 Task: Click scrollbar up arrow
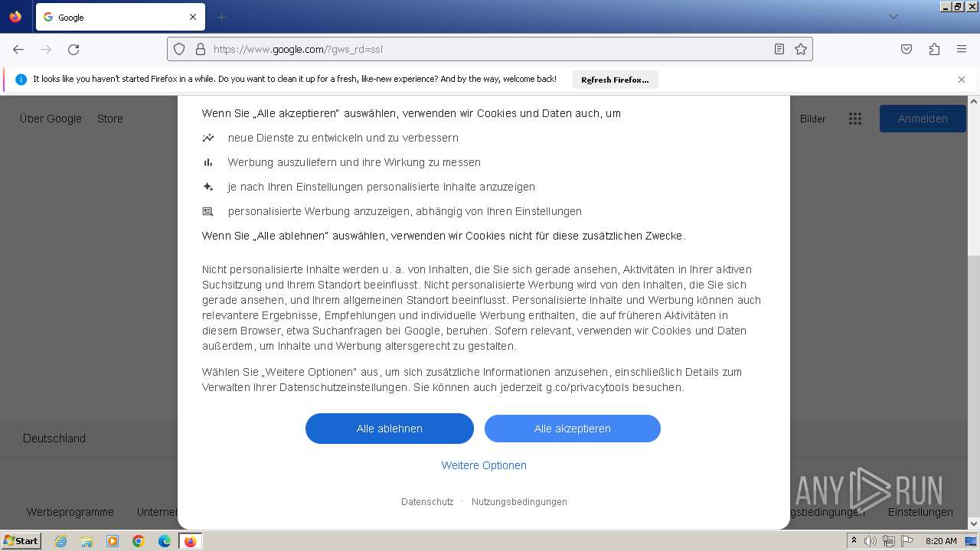[x=974, y=101]
